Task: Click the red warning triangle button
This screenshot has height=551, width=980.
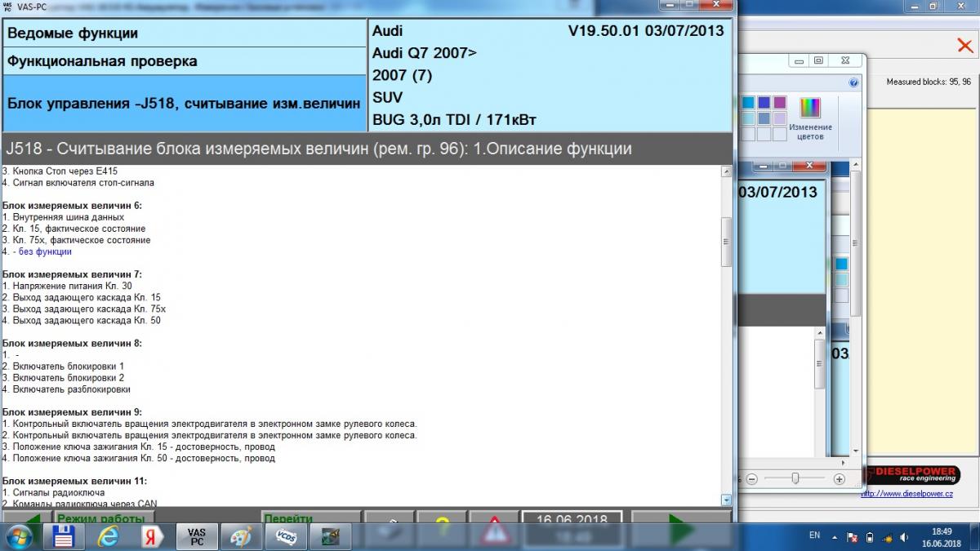Action: [493, 529]
